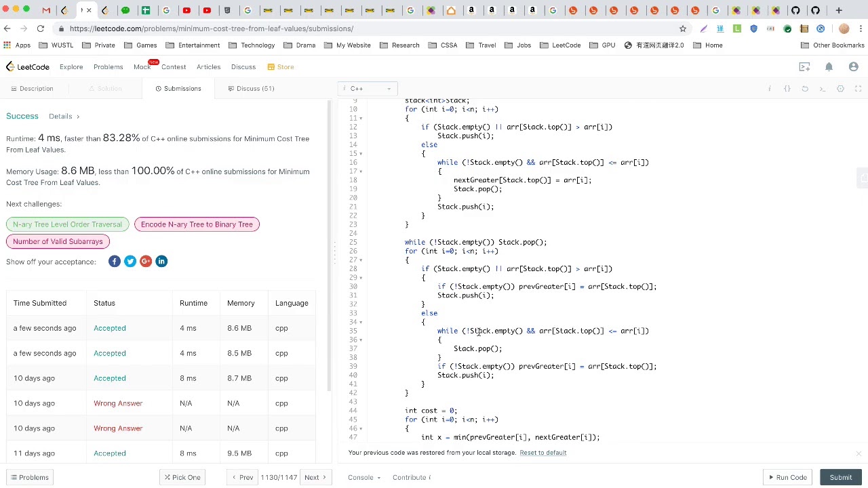Open the Discuss (51) tab
The height and width of the screenshot is (488, 868).
click(x=251, y=89)
